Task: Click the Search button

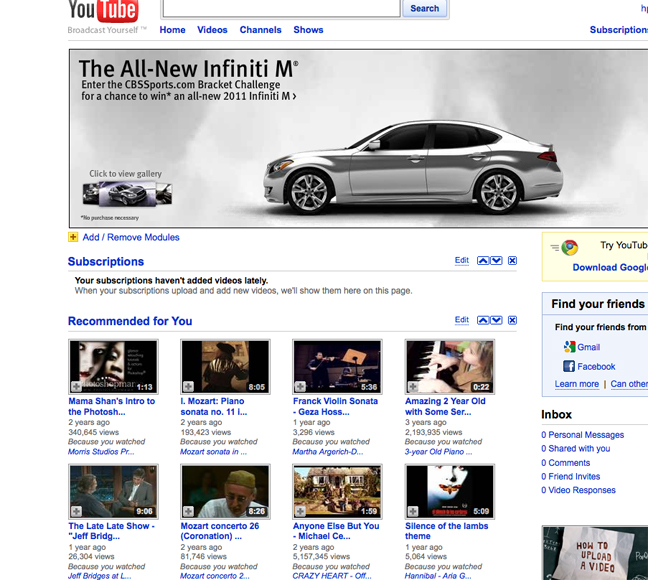Action: [x=425, y=9]
